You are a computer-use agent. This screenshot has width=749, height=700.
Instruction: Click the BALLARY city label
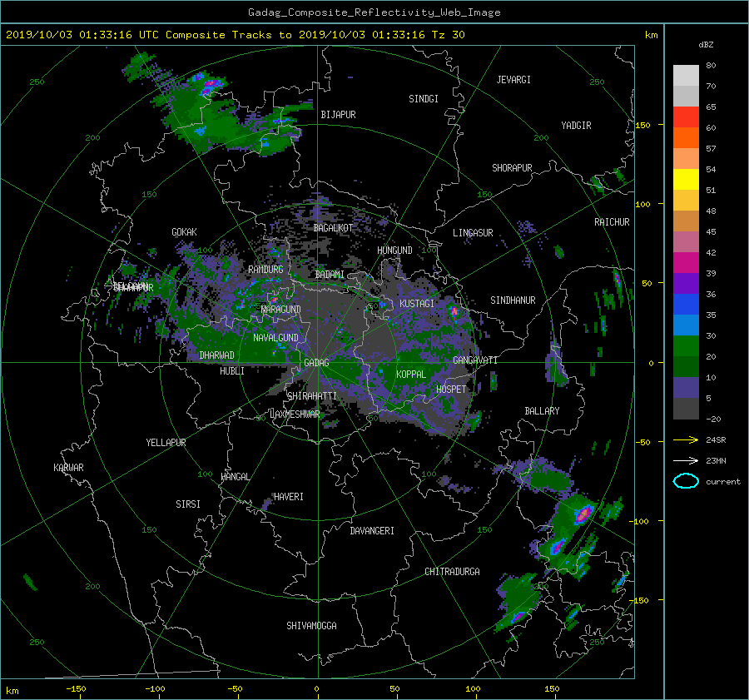542,411
